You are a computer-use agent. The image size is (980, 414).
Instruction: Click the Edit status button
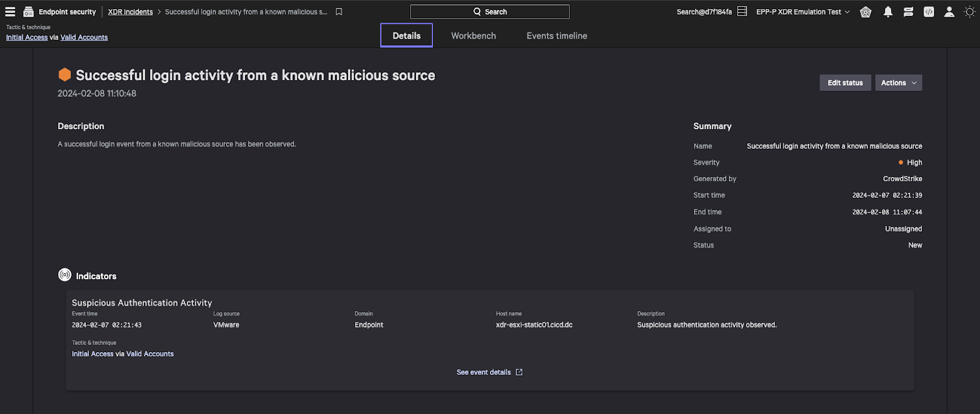pos(845,83)
